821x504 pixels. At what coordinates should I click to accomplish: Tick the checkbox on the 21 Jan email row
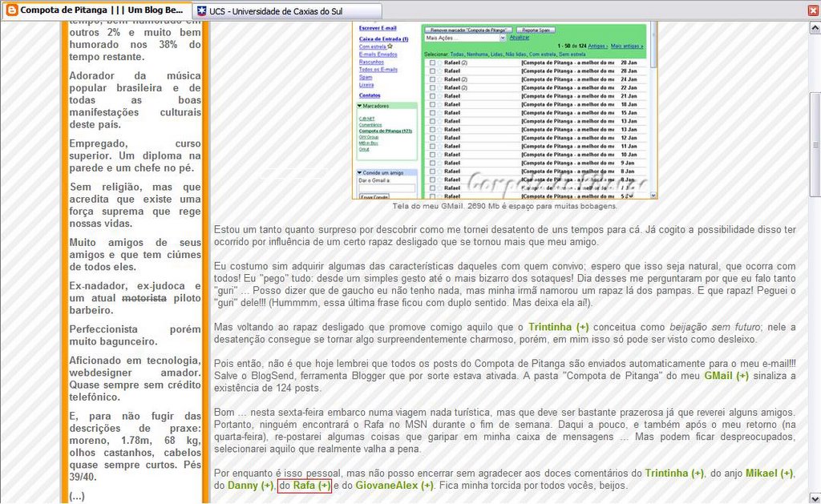(432, 96)
